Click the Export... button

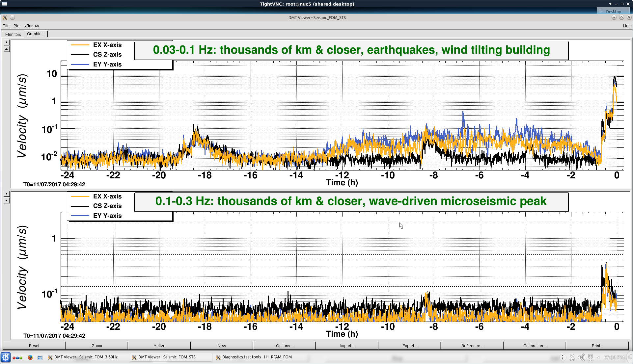coord(409,346)
